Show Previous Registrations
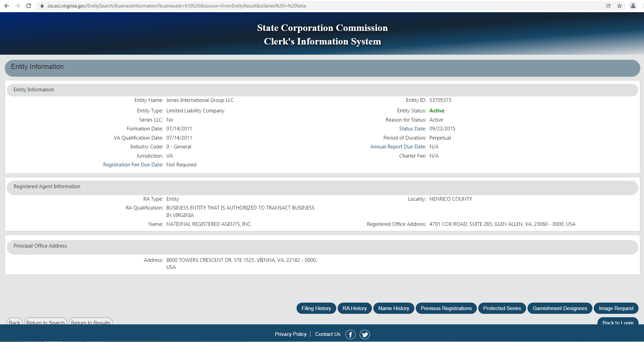The height and width of the screenshot is (342, 644). 446,308
